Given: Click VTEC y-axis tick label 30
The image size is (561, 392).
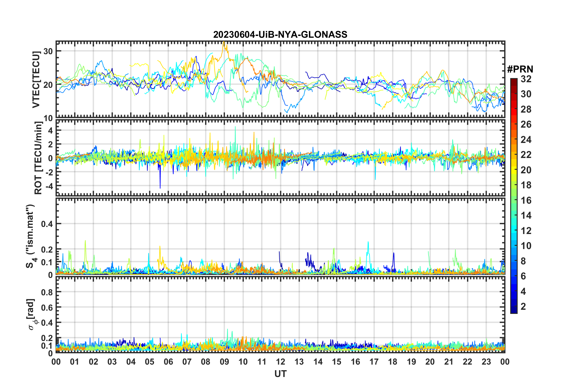Looking at the screenshot, I should pyautogui.click(x=48, y=51).
